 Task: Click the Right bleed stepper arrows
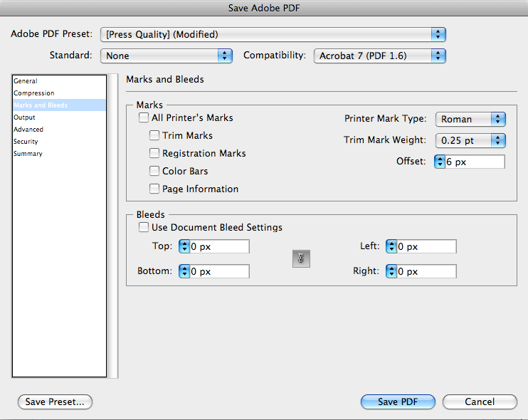391,271
